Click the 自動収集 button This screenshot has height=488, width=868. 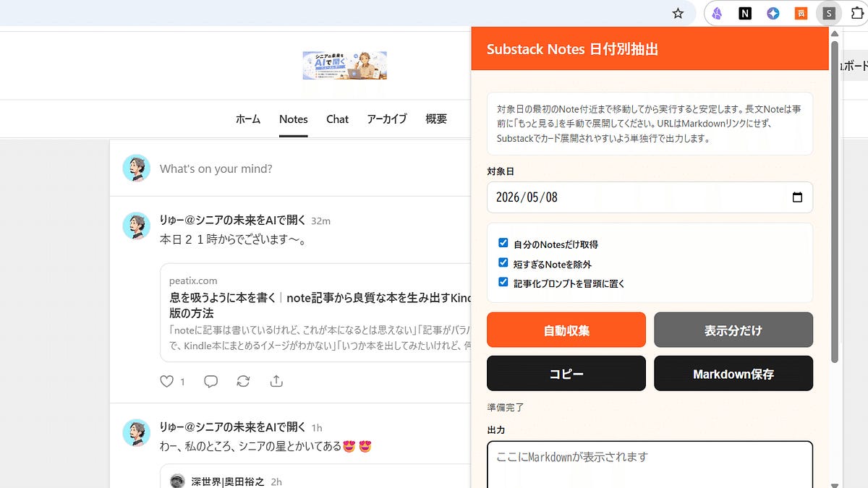[566, 330]
